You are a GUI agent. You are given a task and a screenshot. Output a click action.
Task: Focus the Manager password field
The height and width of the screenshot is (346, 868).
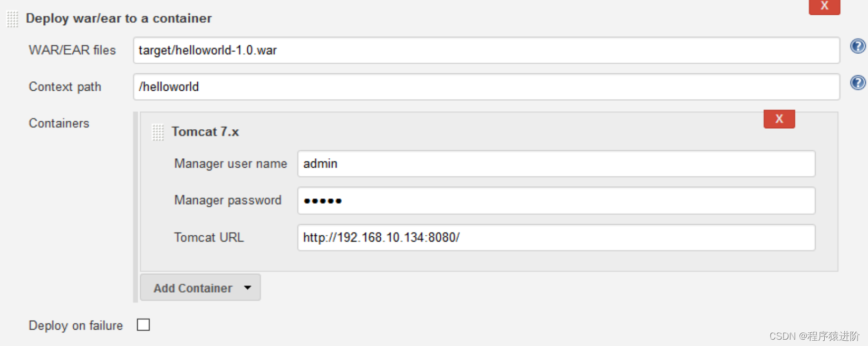[556, 200]
